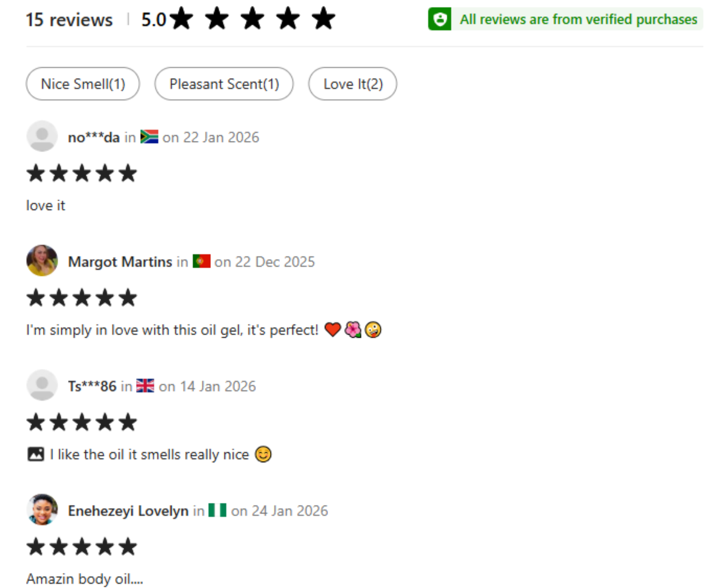Click no***da's default avatar icon
This screenshot has width=712, height=588.
[x=42, y=136]
